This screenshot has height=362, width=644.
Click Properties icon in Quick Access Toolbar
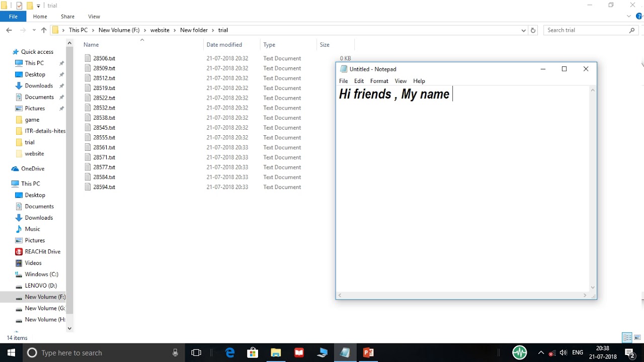19,6
